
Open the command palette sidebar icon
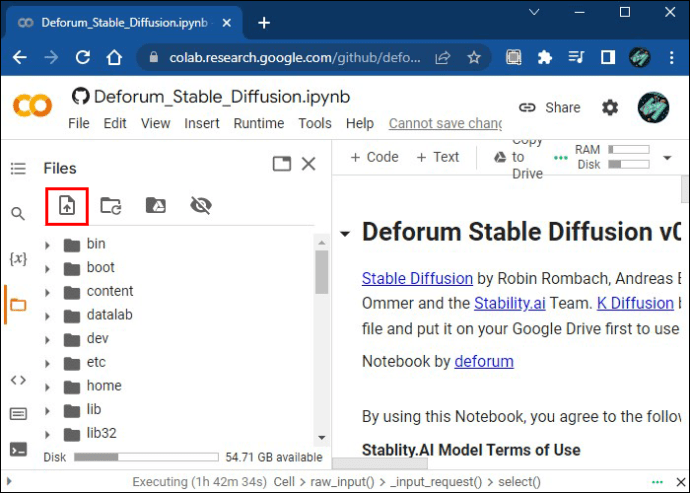pos(18,414)
